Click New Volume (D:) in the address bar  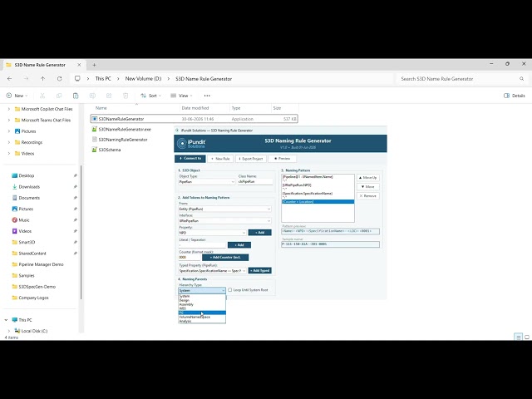[143, 79]
